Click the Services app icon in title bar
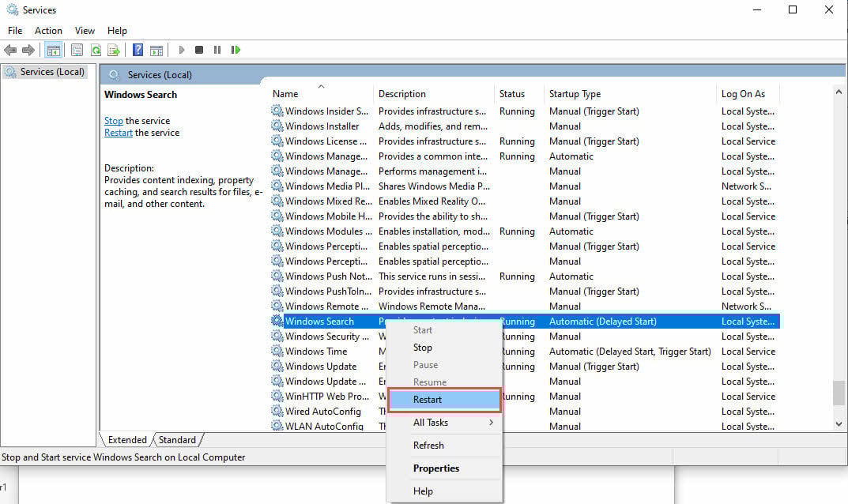This screenshot has width=848, height=504. point(12,9)
